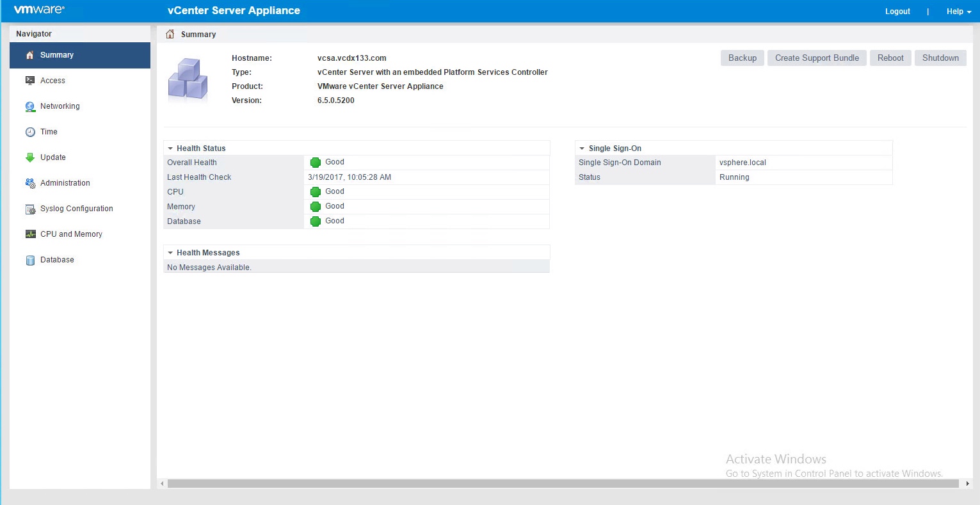Select Summary in the Navigator
This screenshot has width=980, height=505.
[57, 55]
